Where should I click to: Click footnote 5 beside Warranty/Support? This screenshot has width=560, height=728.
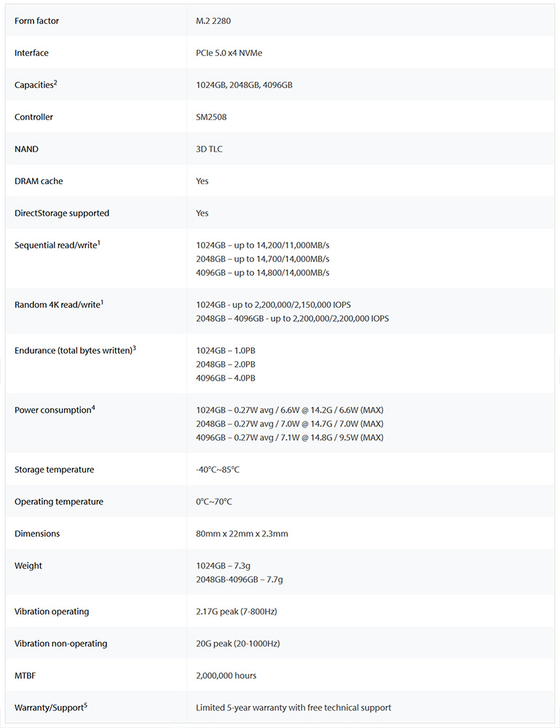click(85, 705)
